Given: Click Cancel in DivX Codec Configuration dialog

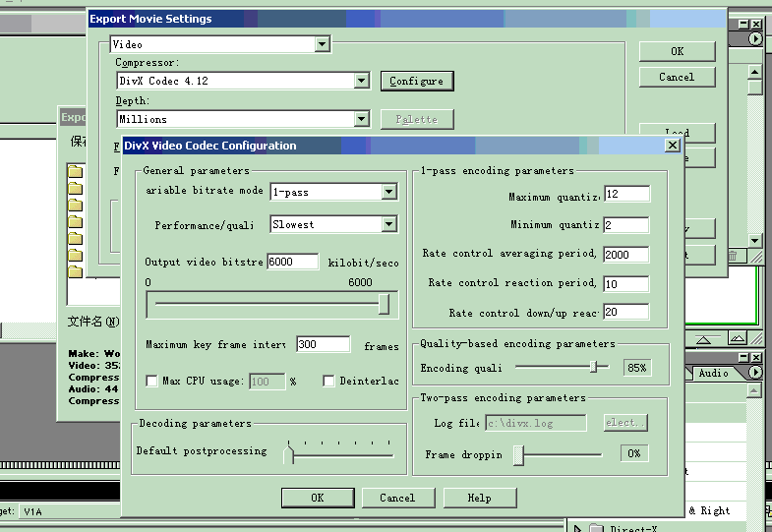Looking at the screenshot, I should pos(398,498).
